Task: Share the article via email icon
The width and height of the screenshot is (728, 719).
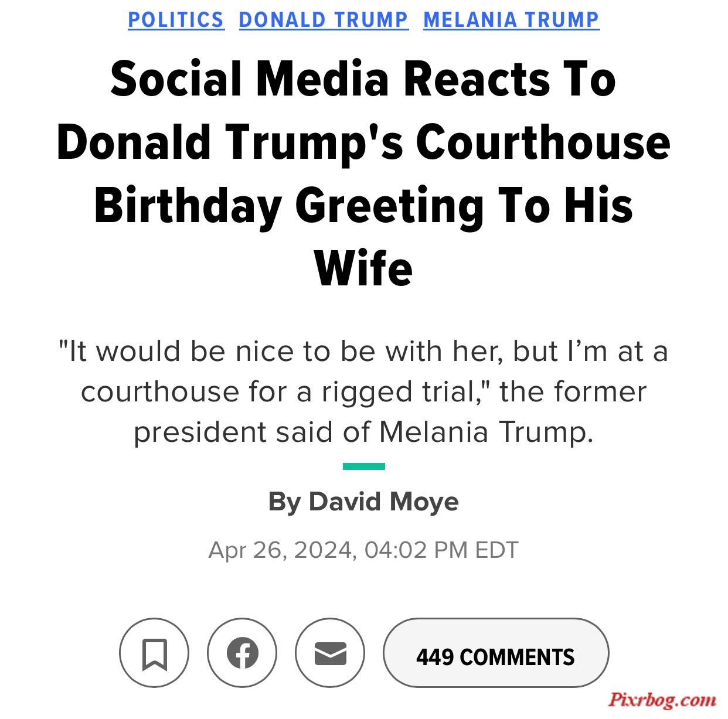Action: (330, 653)
